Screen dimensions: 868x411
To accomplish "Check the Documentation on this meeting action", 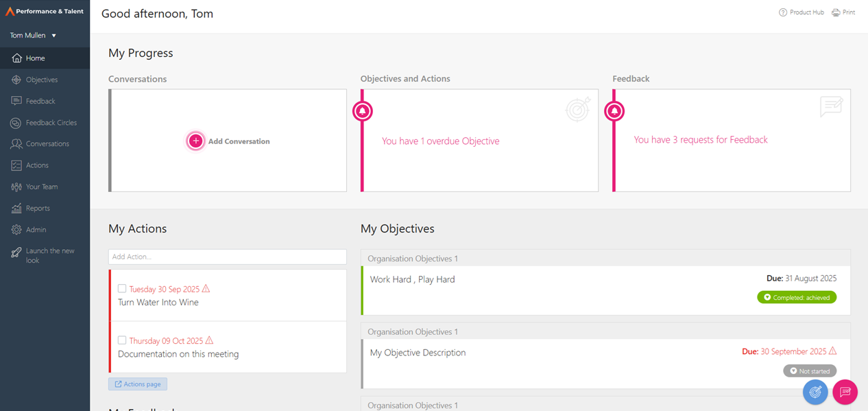I will (x=122, y=340).
